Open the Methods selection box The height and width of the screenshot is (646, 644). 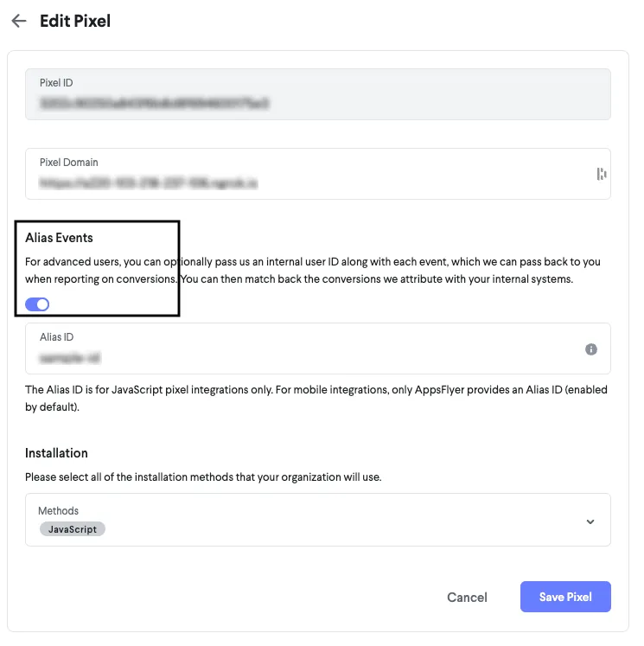coord(318,520)
